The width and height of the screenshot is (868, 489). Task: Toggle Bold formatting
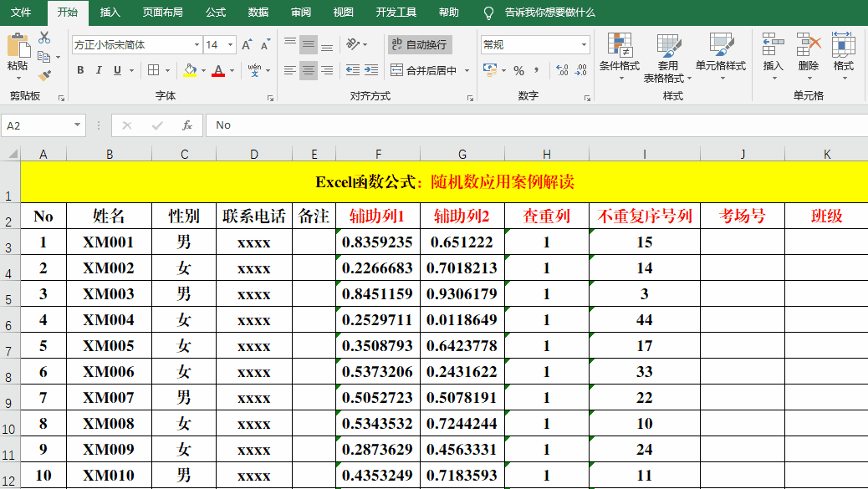[80, 71]
